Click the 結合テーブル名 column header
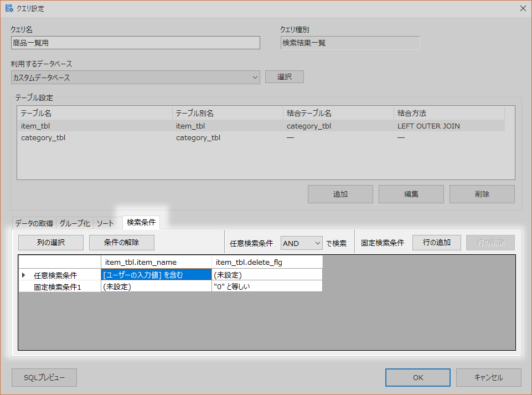This screenshot has width=532, height=395. 338,113
